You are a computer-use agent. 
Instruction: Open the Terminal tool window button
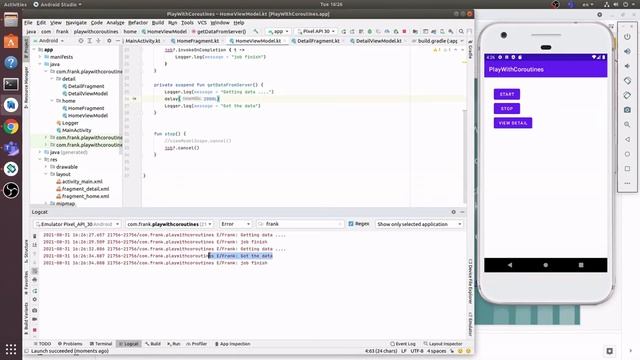(100, 344)
